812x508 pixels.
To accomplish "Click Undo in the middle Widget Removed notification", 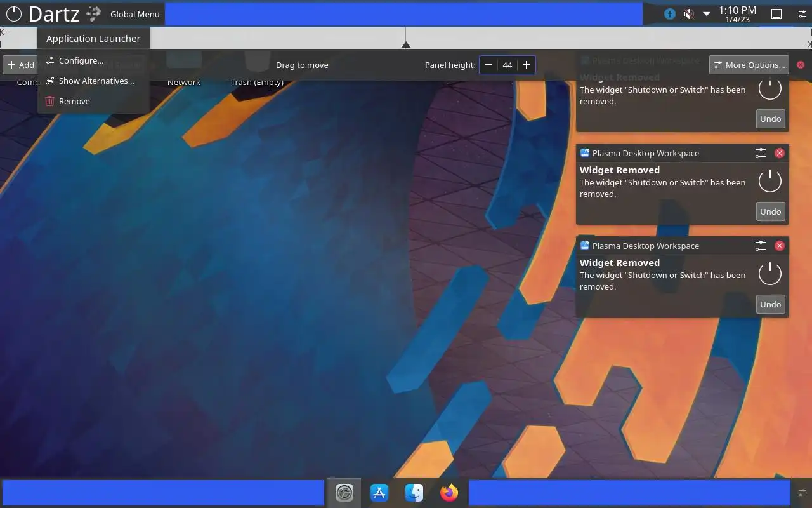I will click(x=771, y=211).
